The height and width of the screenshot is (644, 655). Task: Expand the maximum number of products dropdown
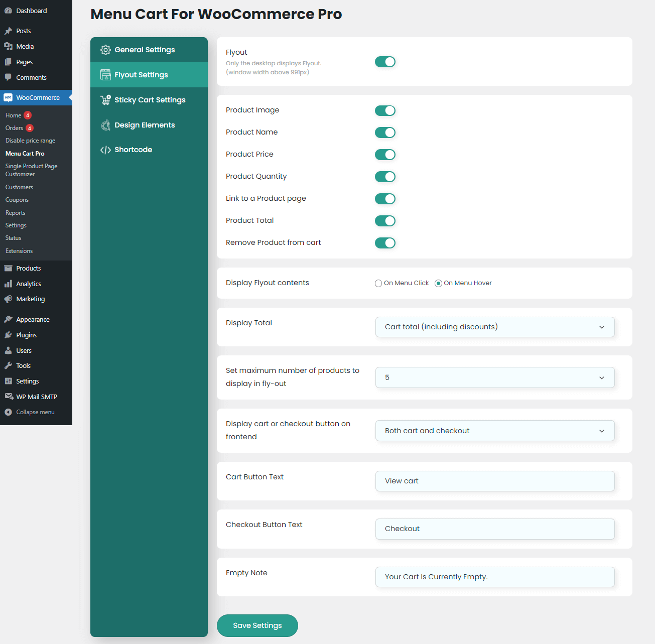tap(495, 377)
